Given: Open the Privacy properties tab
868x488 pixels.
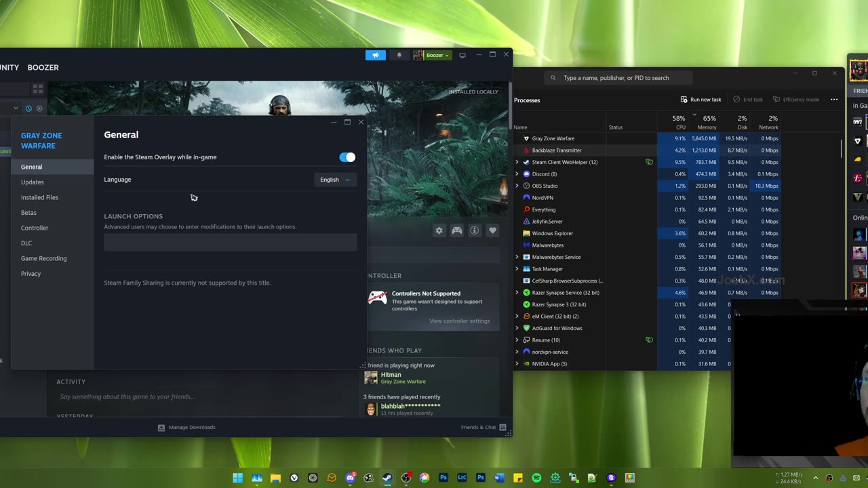Looking at the screenshot, I should (52, 274).
